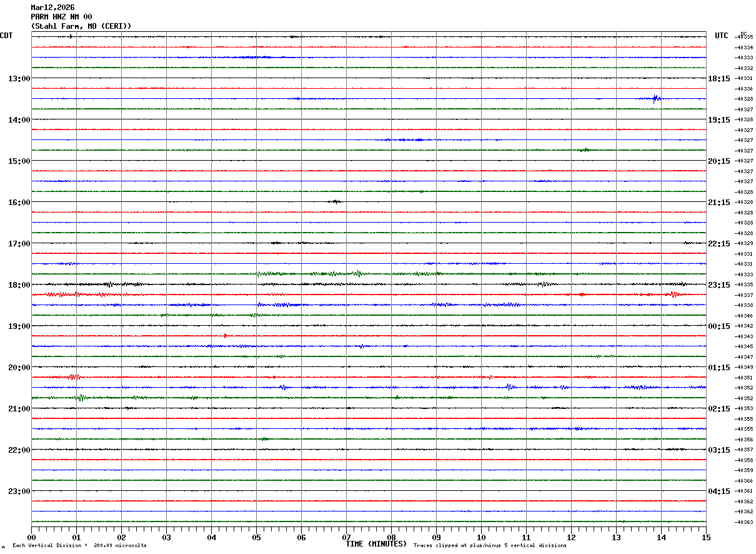Click the "01" minute axis tick label

(76, 537)
